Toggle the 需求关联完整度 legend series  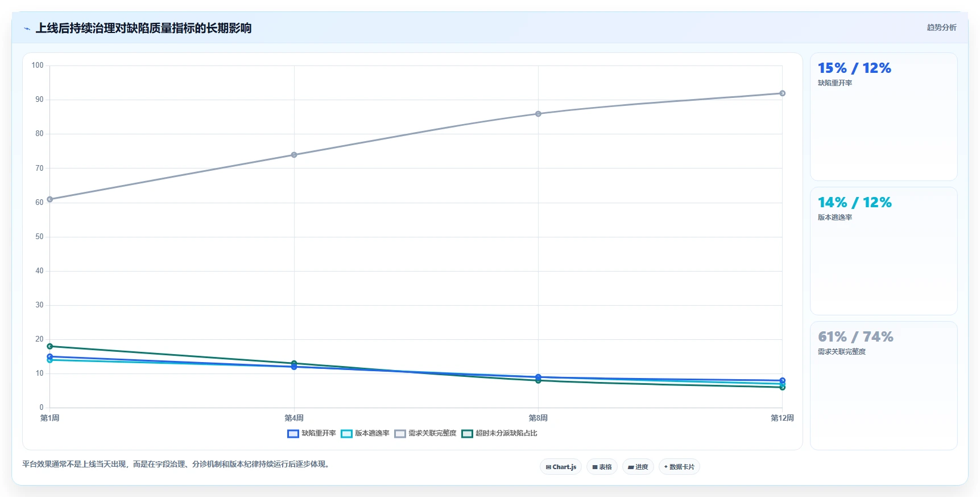425,433
